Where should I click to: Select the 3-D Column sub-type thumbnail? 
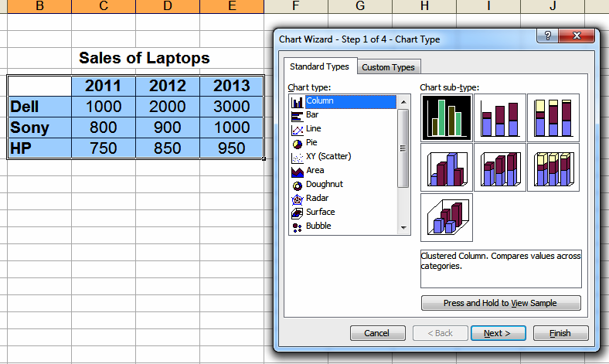point(447,217)
